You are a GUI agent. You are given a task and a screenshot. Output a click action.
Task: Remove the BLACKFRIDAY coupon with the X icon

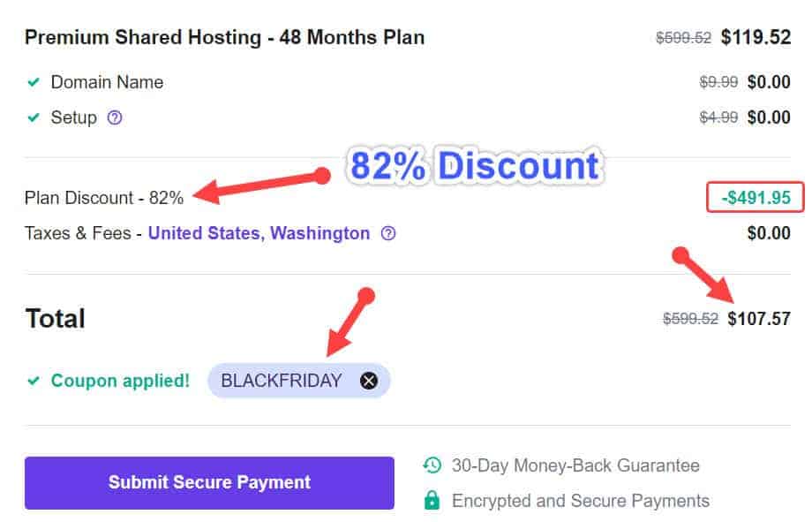pyautogui.click(x=369, y=381)
